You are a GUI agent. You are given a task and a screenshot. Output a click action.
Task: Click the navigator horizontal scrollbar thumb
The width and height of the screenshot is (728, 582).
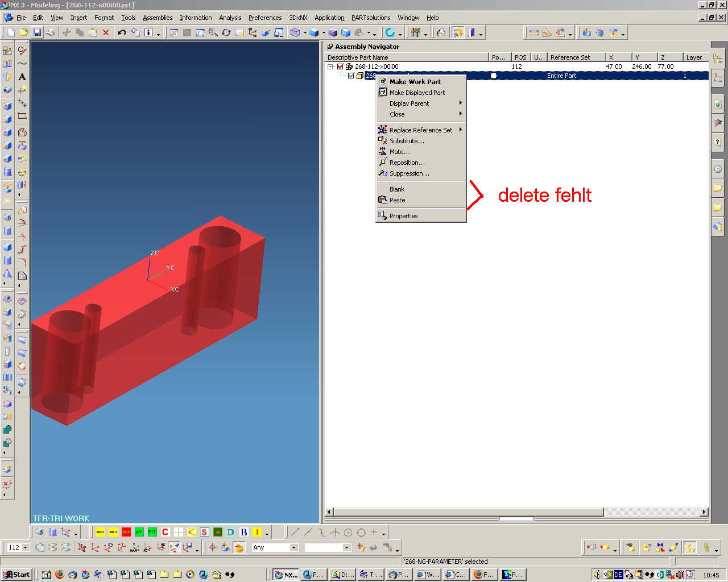tap(468, 512)
